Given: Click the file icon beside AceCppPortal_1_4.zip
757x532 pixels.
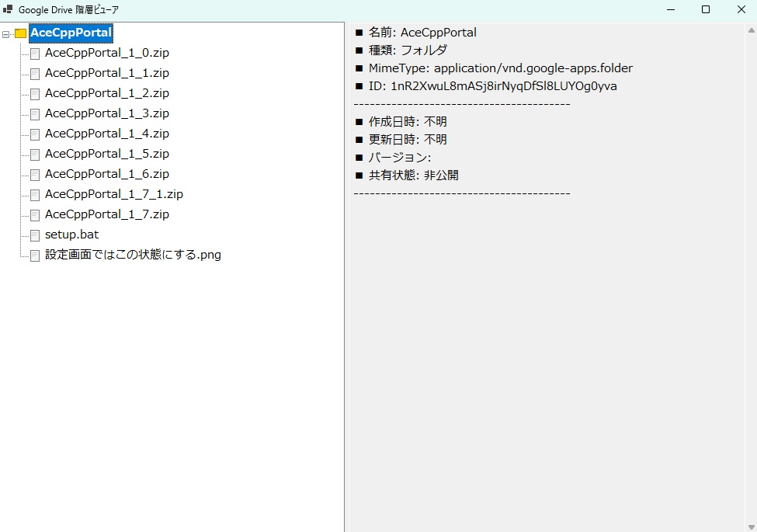Looking at the screenshot, I should 35,134.
